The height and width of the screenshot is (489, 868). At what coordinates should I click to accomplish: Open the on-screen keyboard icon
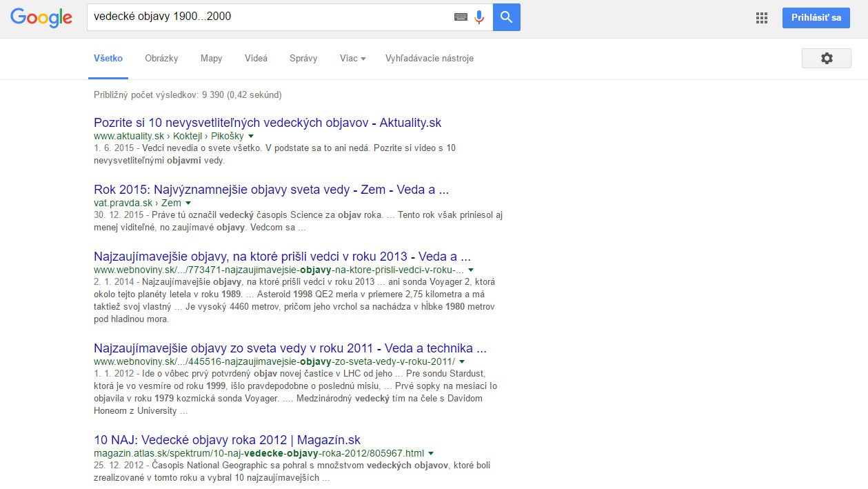point(461,17)
